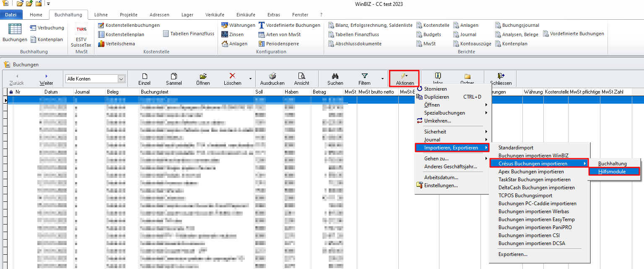Screen dimensions: 644x269
Task: Click the Einzel new booking icon
Action: (144, 76)
